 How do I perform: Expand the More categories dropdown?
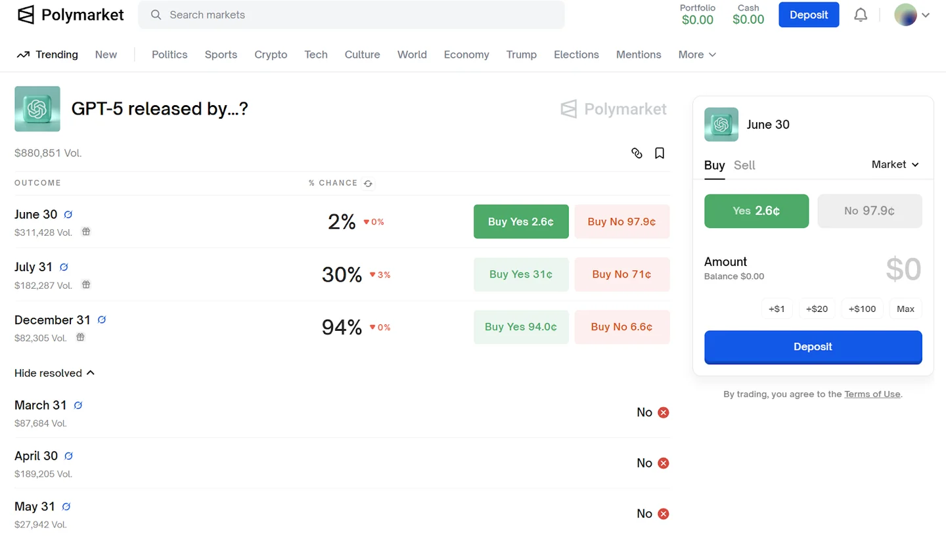(x=697, y=54)
